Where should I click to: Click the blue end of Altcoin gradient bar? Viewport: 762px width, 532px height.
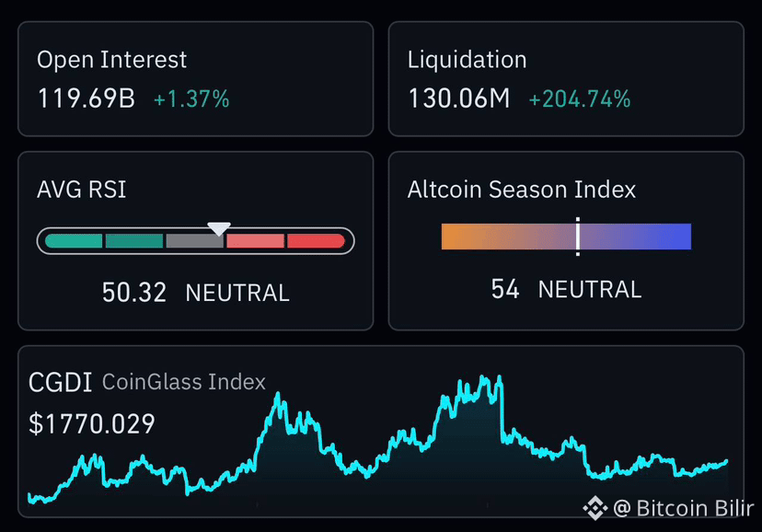click(x=678, y=237)
